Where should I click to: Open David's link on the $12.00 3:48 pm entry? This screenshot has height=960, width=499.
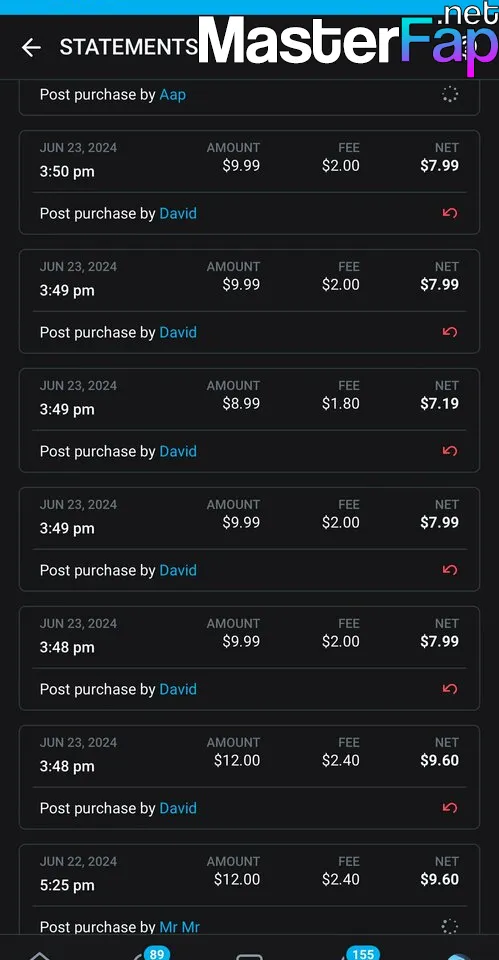pos(178,808)
